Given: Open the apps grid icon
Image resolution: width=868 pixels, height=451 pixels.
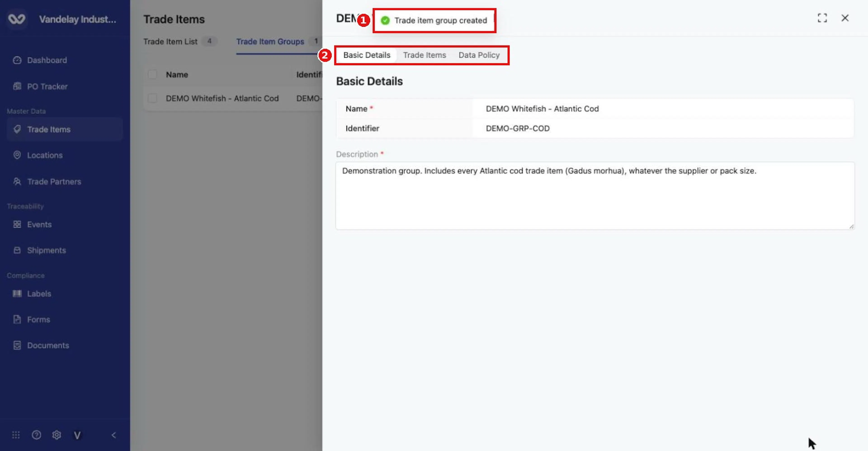Looking at the screenshot, I should tap(16, 435).
